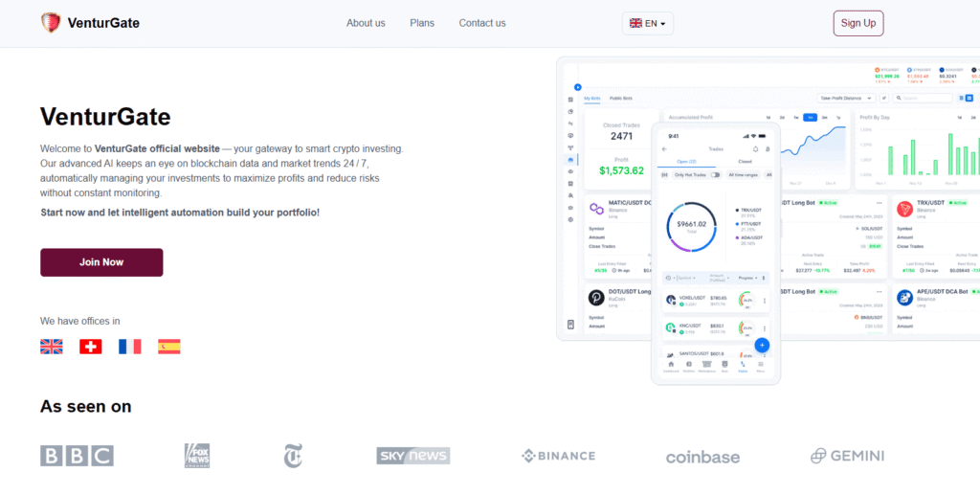Click the BBC logo
This screenshot has height=495, width=980.
[x=77, y=456]
